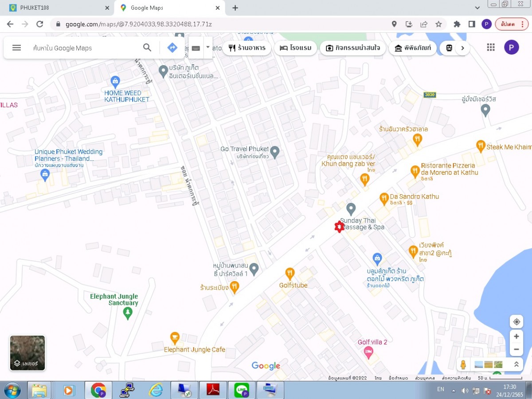Switch to the PHUKET108 tab
The image size is (532, 399).
tap(58, 8)
